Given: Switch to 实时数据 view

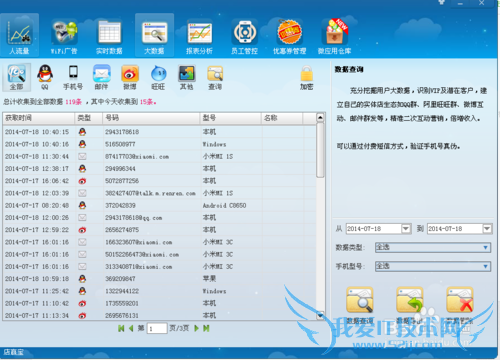Looking at the screenshot, I should point(109,36).
